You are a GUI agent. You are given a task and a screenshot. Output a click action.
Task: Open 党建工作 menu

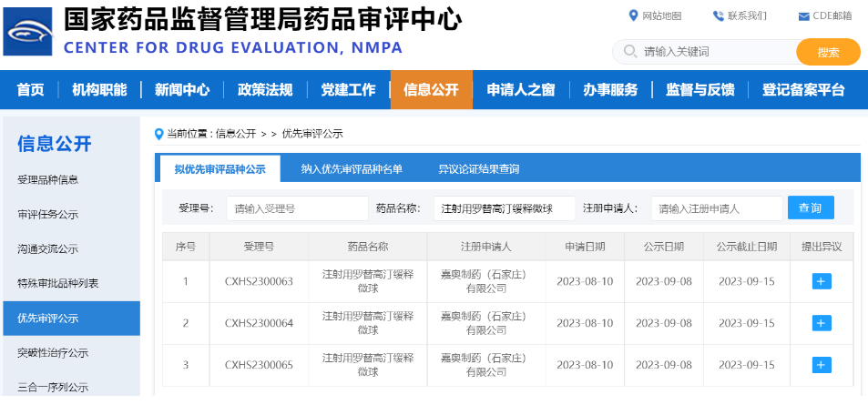point(348,89)
